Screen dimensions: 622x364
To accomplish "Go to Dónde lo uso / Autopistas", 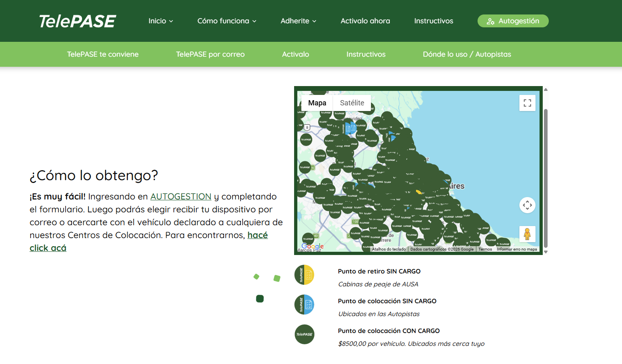I will pyautogui.click(x=467, y=54).
